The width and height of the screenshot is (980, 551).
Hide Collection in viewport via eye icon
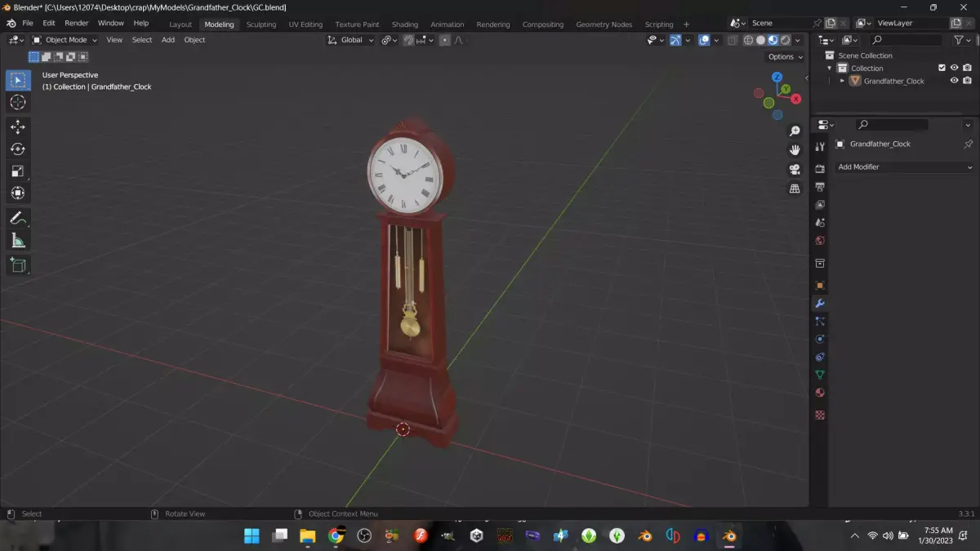954,68
